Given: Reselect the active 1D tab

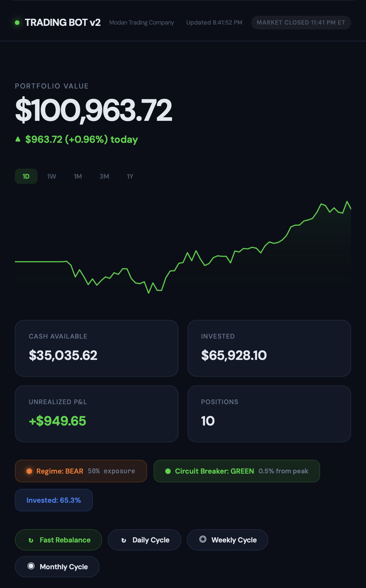Looking at the screenshot, I should [x=26, y=176].
